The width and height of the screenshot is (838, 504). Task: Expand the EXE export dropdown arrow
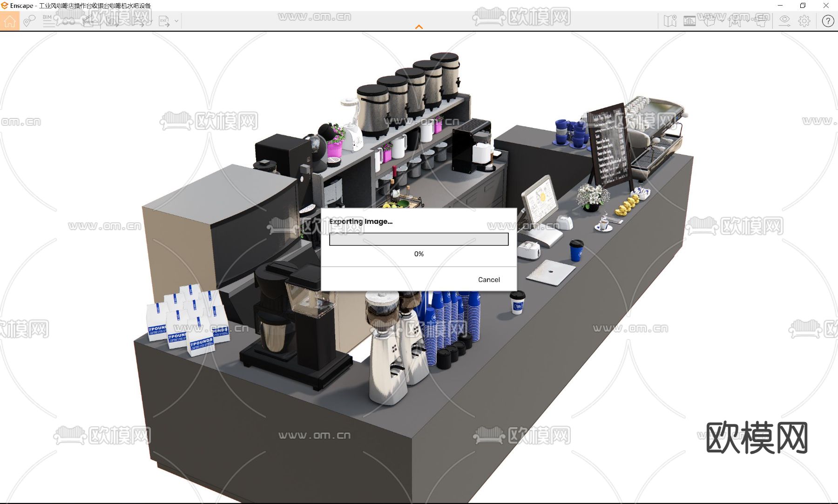(176, 21)
